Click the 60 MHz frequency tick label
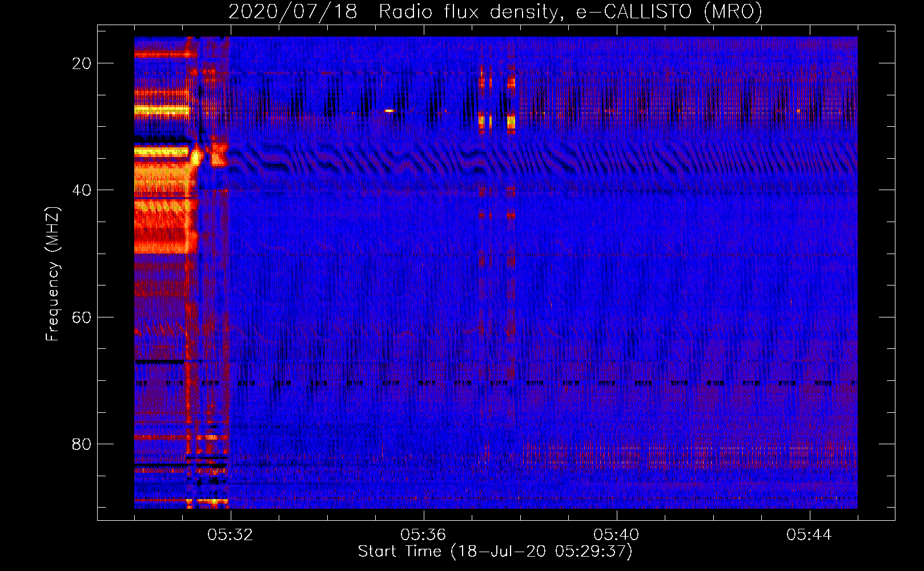The height and width of the screenshot is (571, 924). (x=82, y=317)
